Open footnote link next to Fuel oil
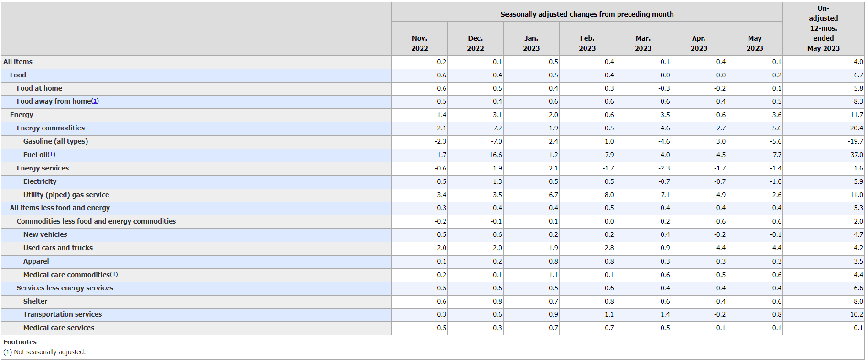 [52, 155]
